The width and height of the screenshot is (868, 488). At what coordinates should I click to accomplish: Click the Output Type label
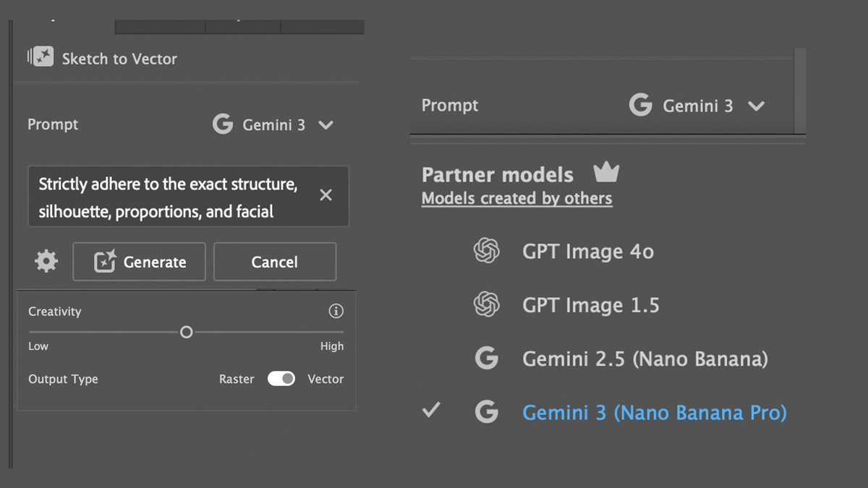tap(63, 379)
